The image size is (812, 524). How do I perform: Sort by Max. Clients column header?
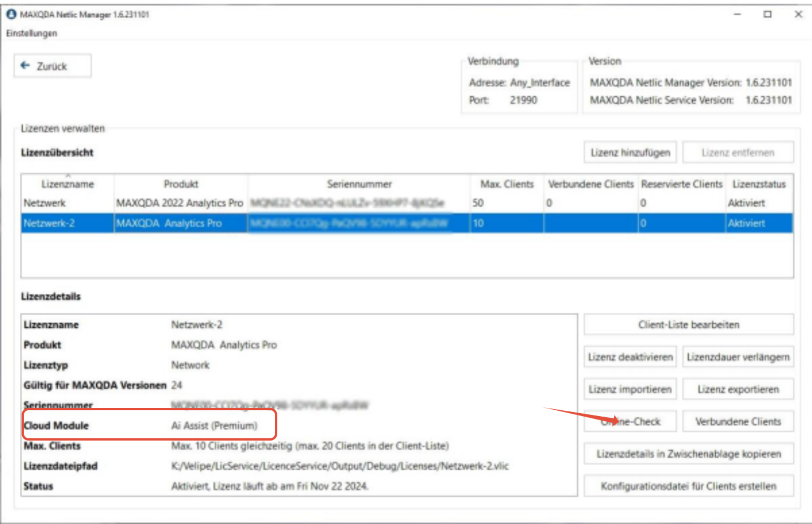click(x=507, y=184)
